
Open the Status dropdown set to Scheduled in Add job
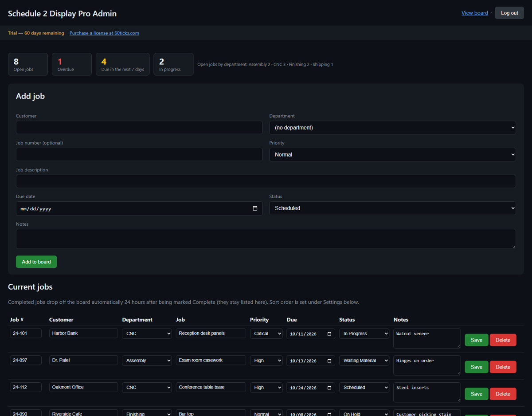click(392, 208)
